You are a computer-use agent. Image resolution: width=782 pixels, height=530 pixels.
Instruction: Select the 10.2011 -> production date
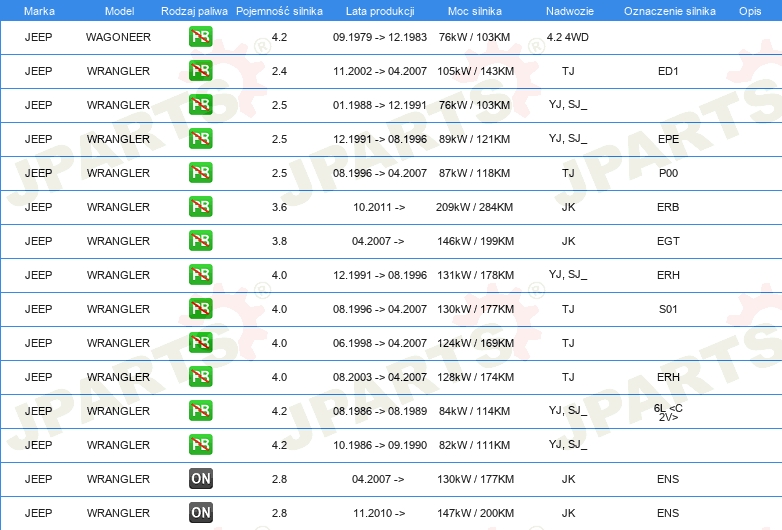tap(379, 206)
